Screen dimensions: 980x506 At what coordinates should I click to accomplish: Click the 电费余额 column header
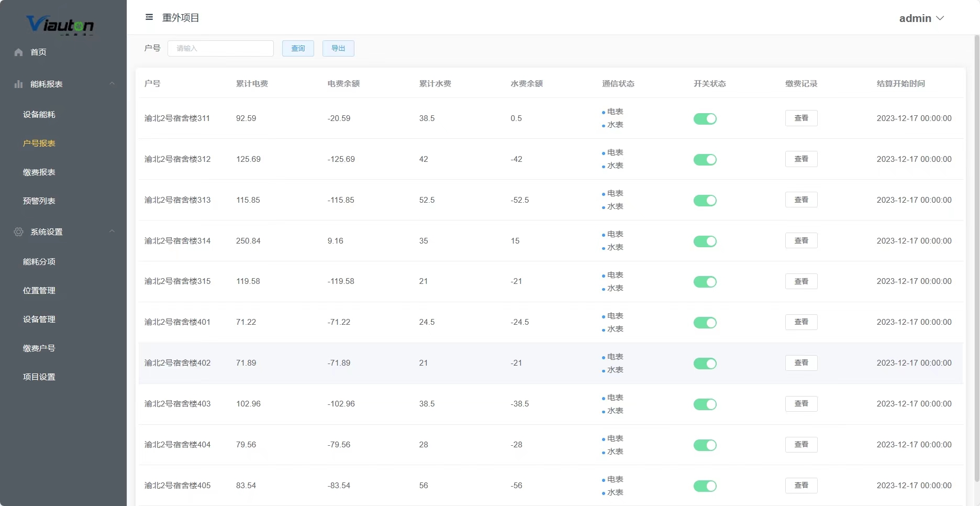(x=343, y=84)
